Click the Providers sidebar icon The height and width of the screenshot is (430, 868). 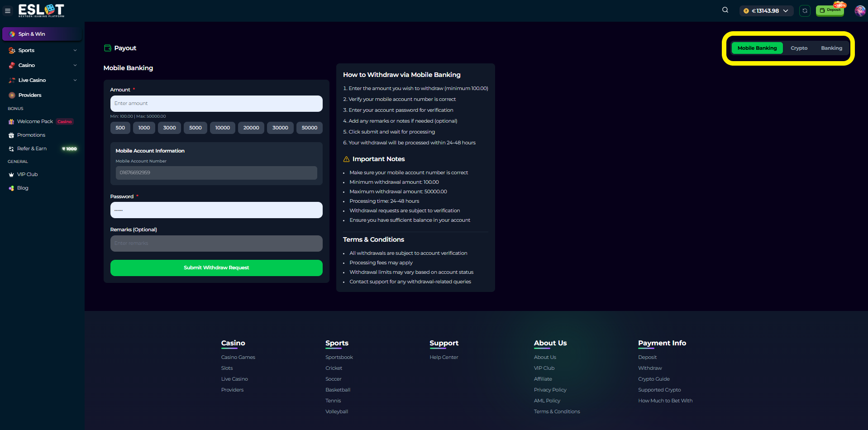click(12, 95)
